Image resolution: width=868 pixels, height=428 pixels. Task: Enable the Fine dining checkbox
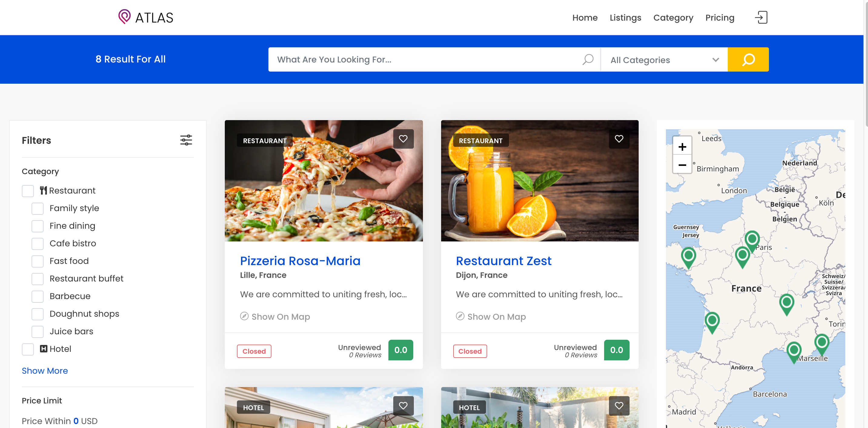click(x=37, y=226)
